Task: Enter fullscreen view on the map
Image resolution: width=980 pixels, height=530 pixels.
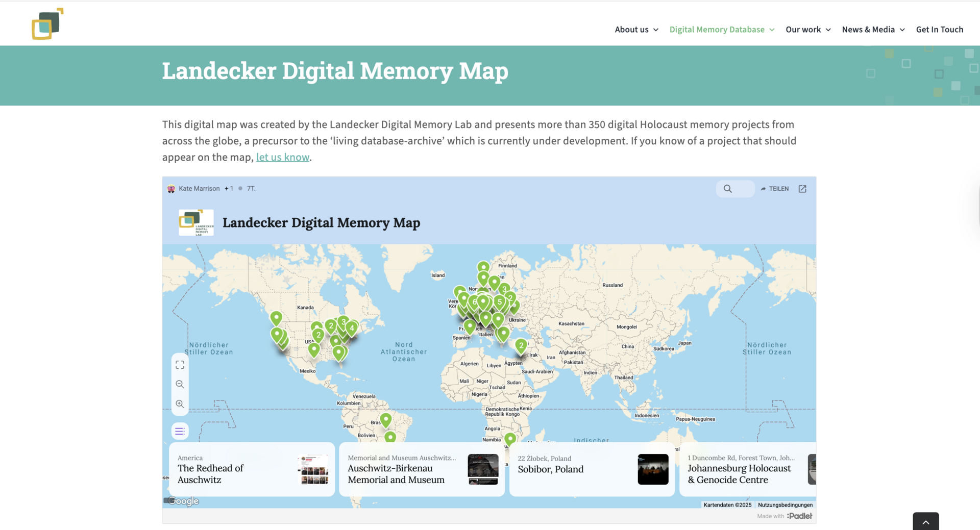Action: (180, 364)
